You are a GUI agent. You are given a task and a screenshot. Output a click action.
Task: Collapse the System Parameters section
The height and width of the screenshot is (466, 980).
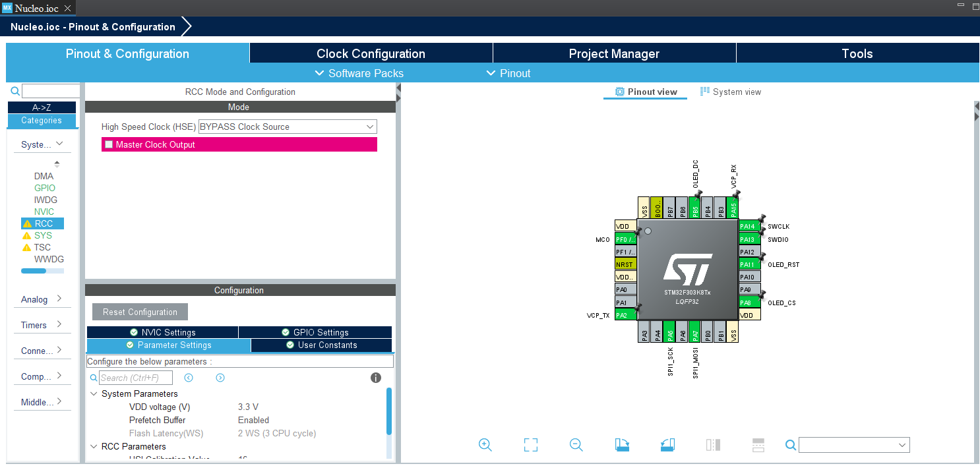pos(94,393)
